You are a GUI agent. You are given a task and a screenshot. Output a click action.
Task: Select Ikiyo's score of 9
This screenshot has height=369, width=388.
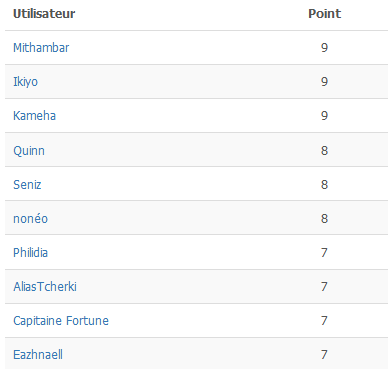click(x=324, y=82)
